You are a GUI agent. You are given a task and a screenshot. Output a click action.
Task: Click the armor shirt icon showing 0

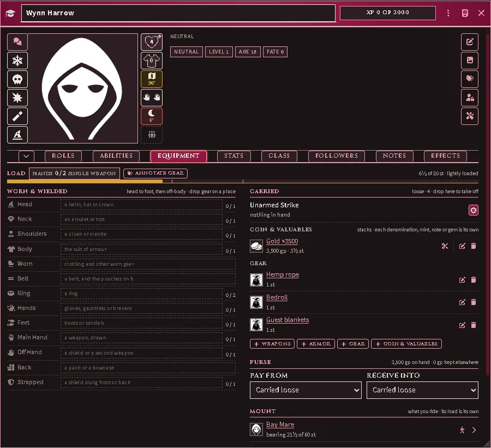pyautogui.click(x=152, y=61)
